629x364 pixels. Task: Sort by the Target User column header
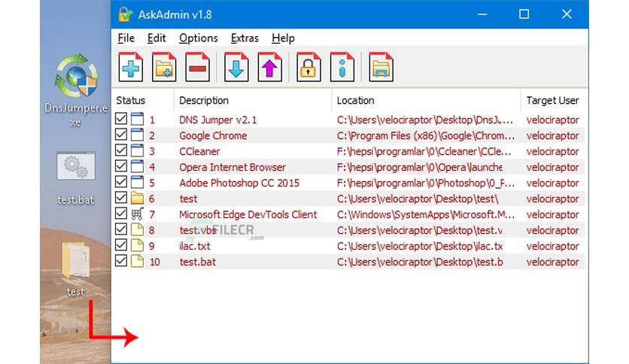point(553,100)
